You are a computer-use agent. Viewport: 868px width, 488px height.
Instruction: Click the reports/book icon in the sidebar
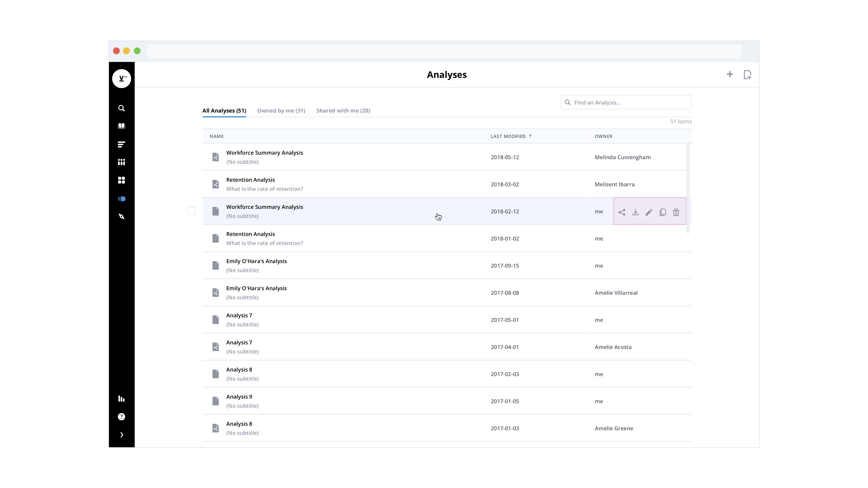coord(122,126)
